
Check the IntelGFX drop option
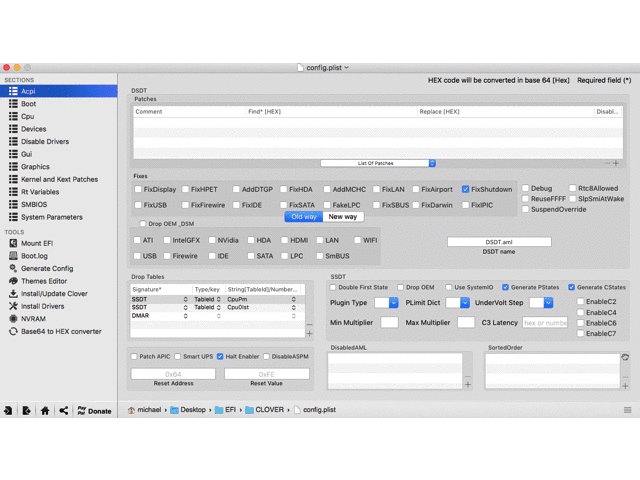point(167,240)
